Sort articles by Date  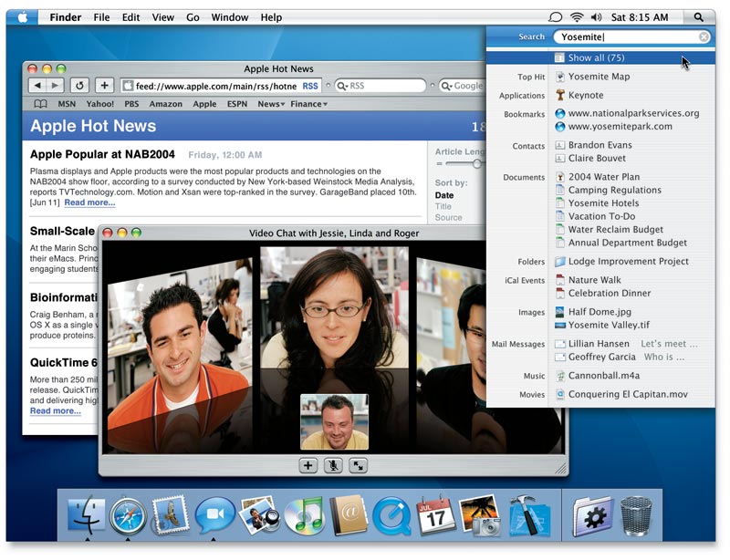(x=444, y=195)
